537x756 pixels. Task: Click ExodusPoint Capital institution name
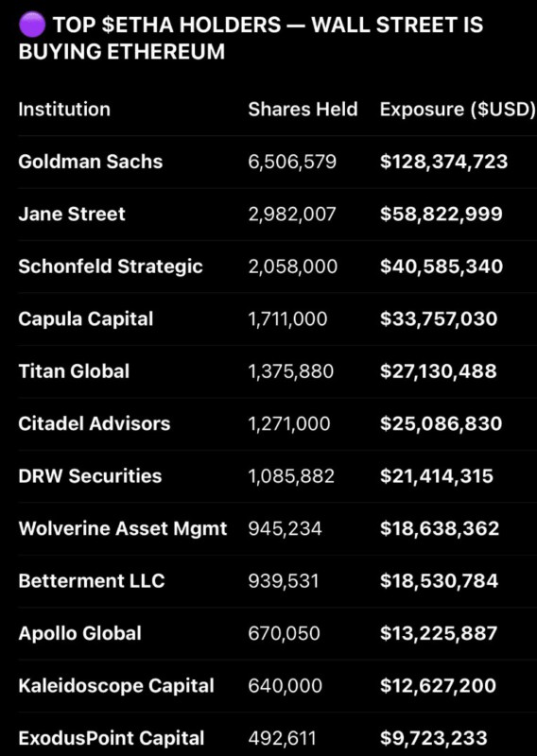pos(112,739)
